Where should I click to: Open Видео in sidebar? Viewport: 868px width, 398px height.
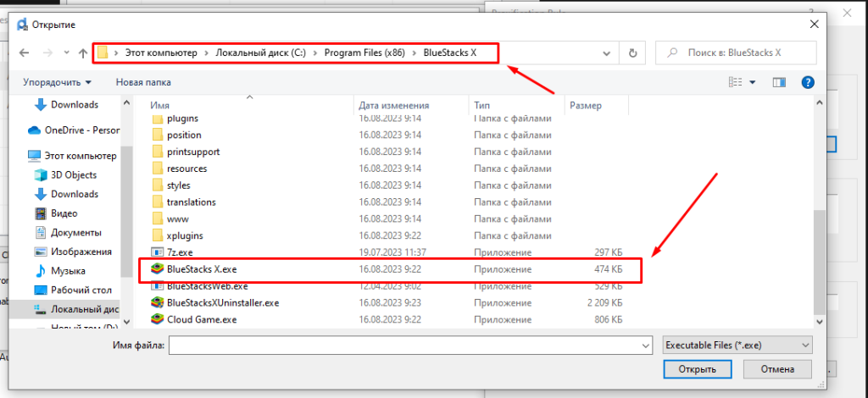click(x=64, y=213)
